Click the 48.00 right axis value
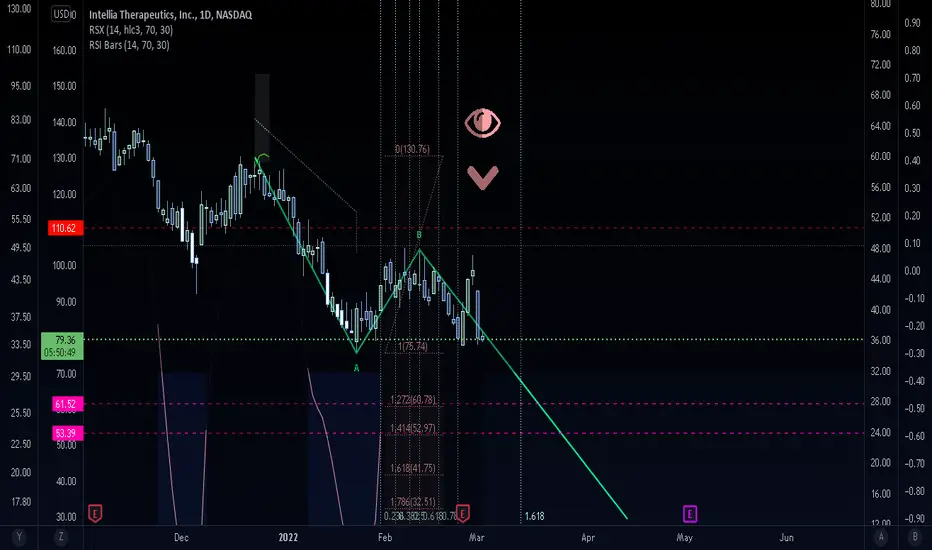The width and height of the screenshot is (932, 550). (x=881, y=249)
